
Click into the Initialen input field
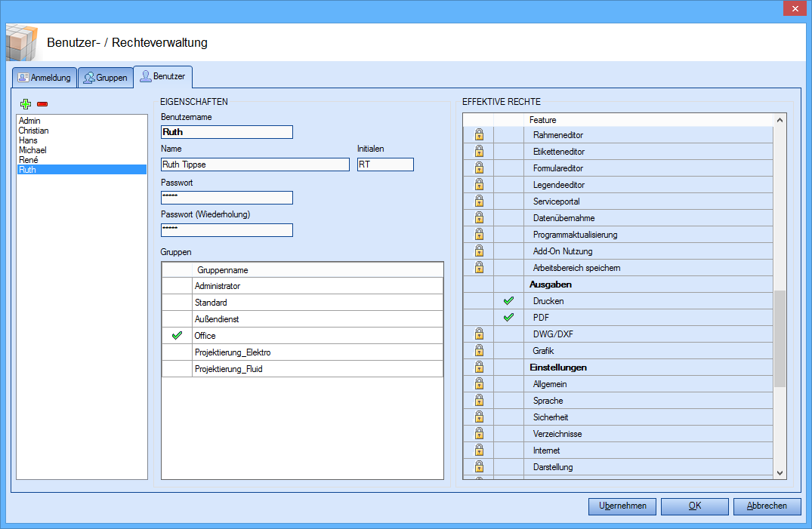[385, 165]
